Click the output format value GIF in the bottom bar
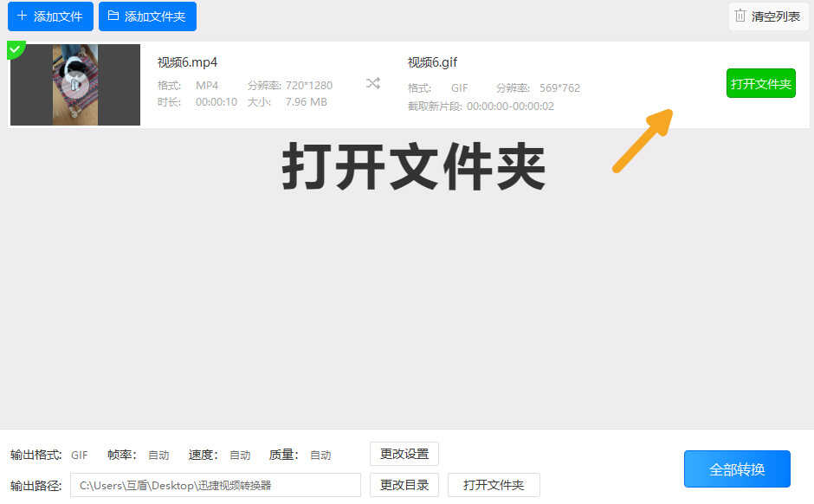 80,456
